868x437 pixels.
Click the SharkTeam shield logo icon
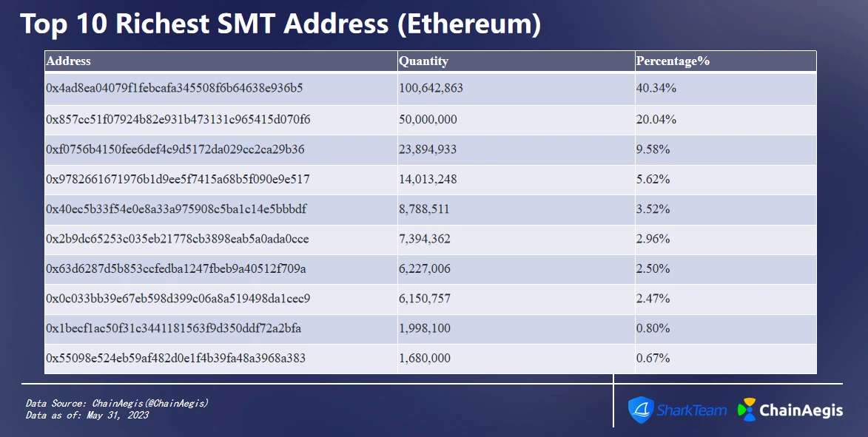641,410
